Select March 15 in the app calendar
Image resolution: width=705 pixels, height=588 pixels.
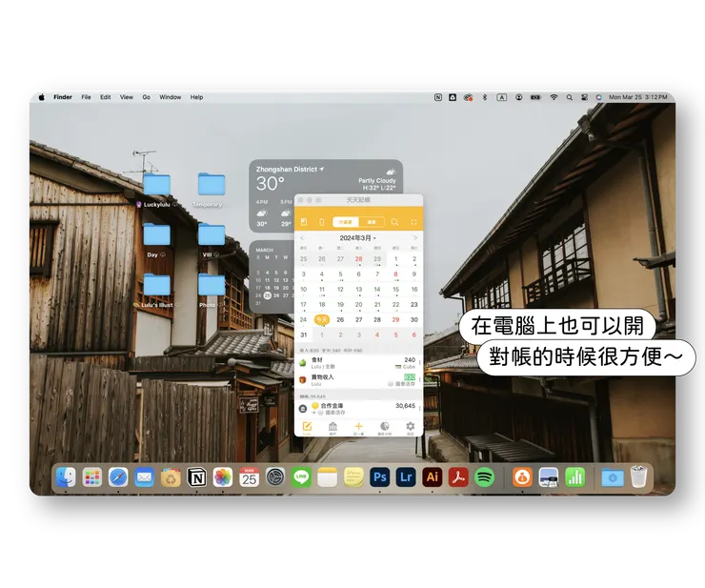[395, 290]
